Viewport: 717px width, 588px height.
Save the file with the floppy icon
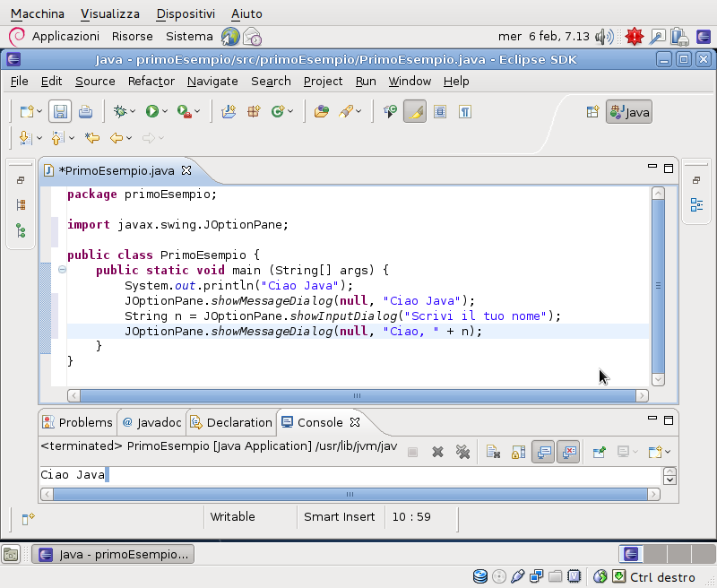[x=60, y=111]
